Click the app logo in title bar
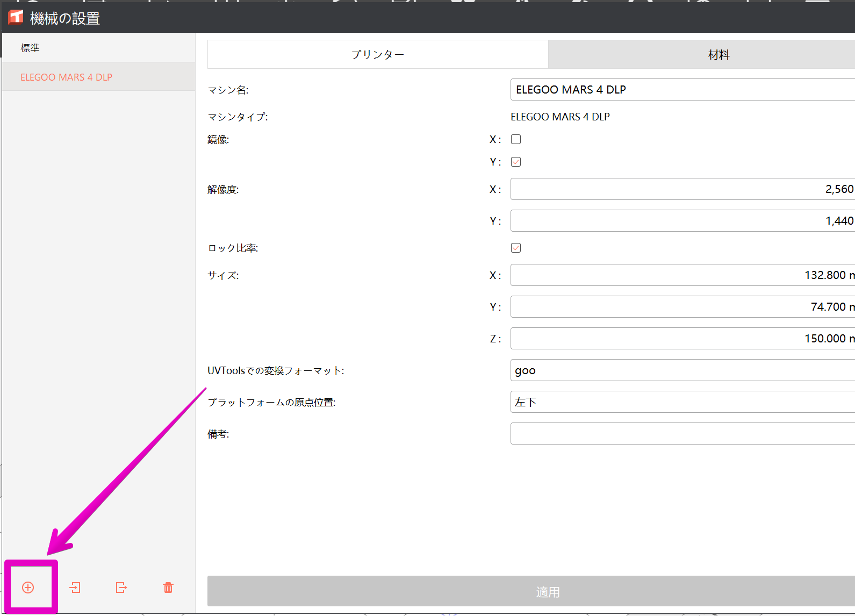Viewport: 855px width, 616px height. coord(16,17)
